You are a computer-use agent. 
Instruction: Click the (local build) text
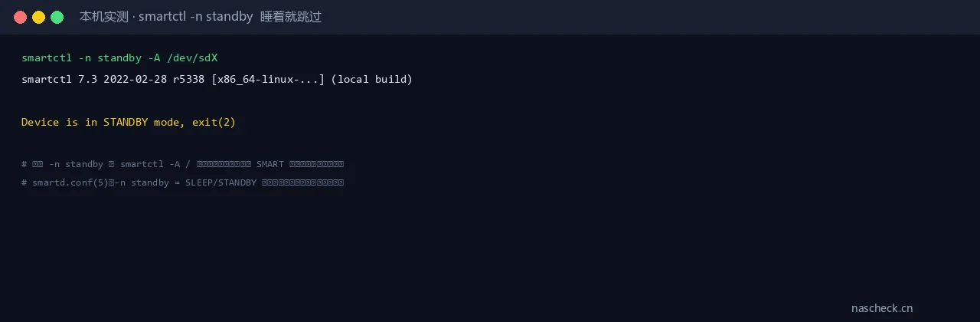371,80
